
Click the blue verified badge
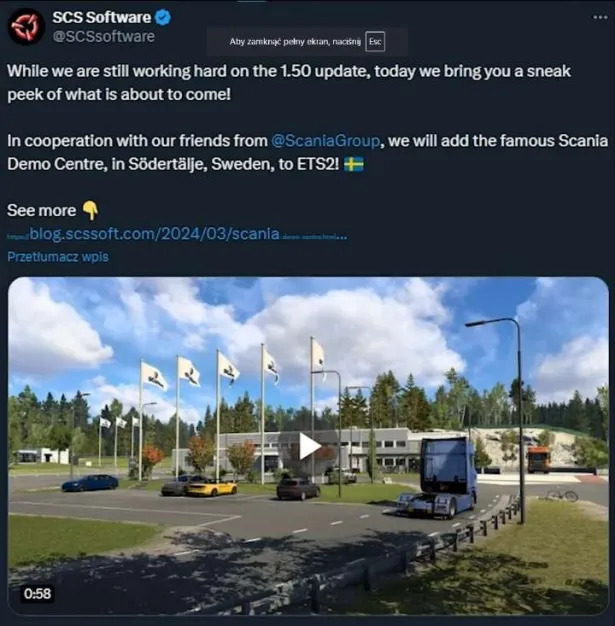coord(163,18)
